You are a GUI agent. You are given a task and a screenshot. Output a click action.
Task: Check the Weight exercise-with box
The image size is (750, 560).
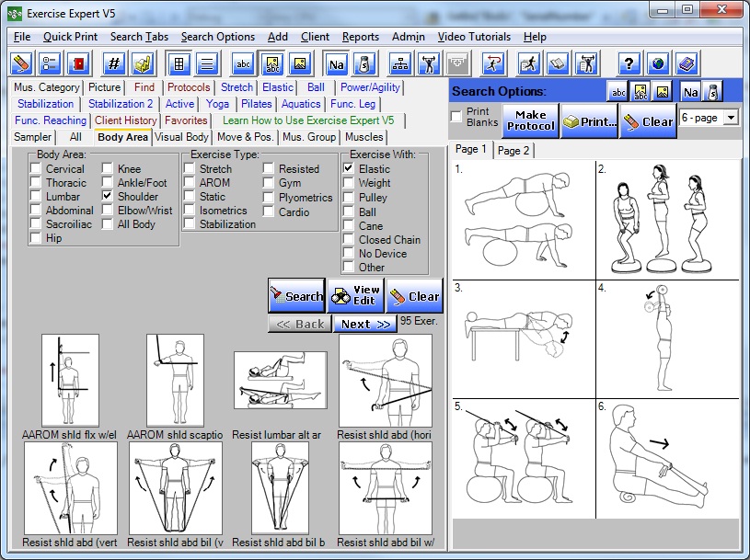(x=349, y=182)
